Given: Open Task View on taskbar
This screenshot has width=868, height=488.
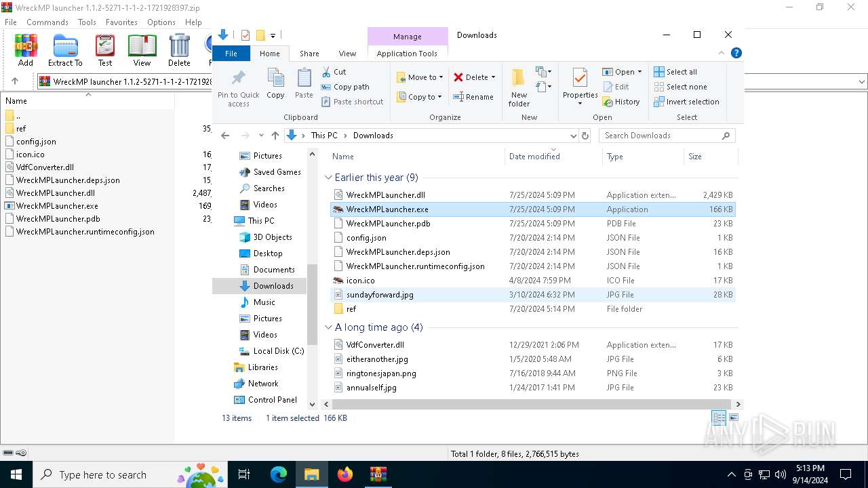Looking at the screenshot, I should point(244,474).
